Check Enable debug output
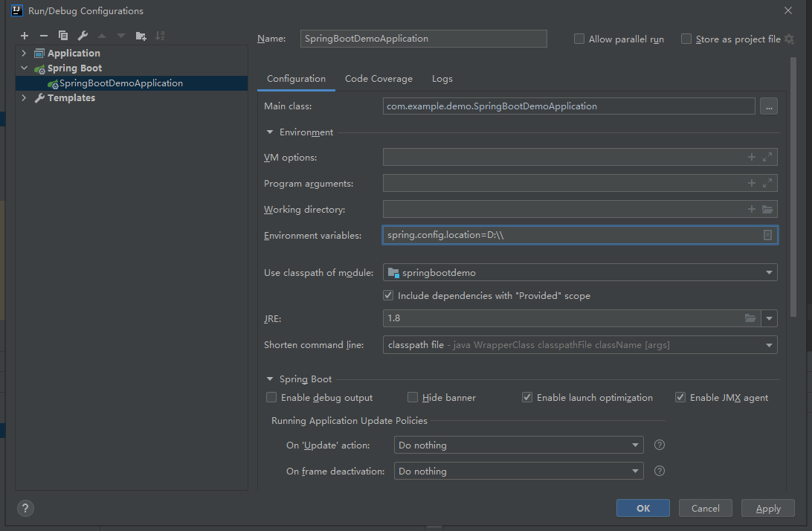 271,398
